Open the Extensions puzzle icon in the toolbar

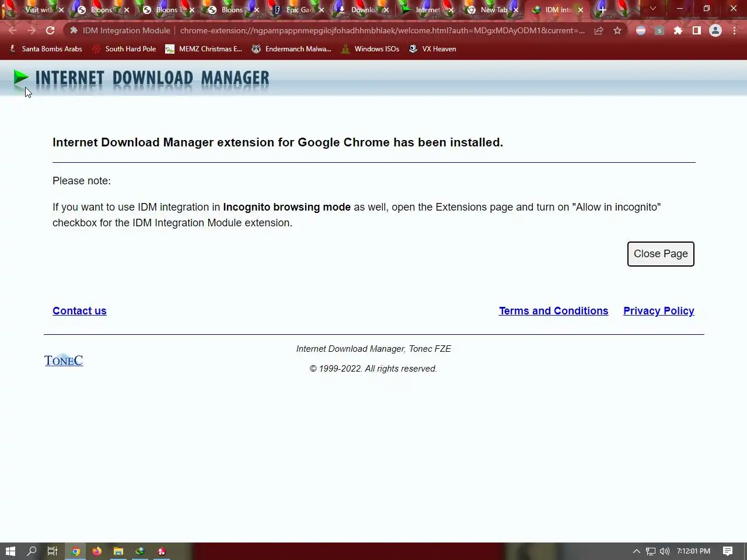point(678,30)
